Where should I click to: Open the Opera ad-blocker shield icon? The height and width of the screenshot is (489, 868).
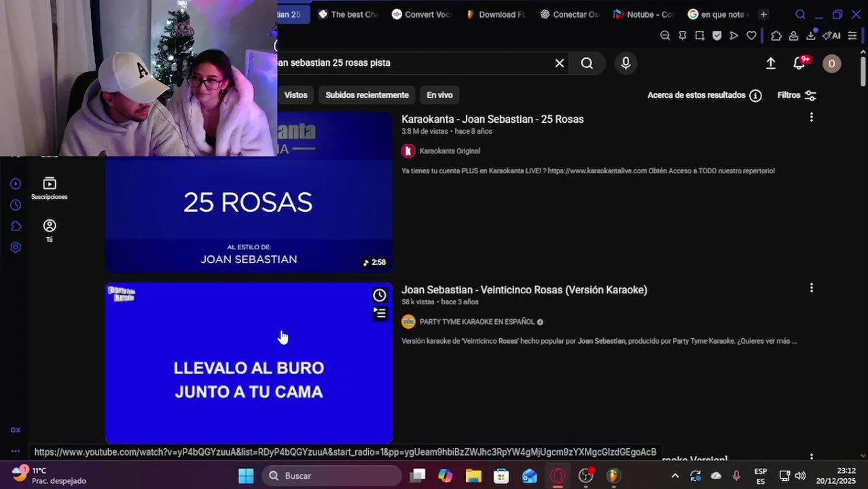click(x=717, y=36)
